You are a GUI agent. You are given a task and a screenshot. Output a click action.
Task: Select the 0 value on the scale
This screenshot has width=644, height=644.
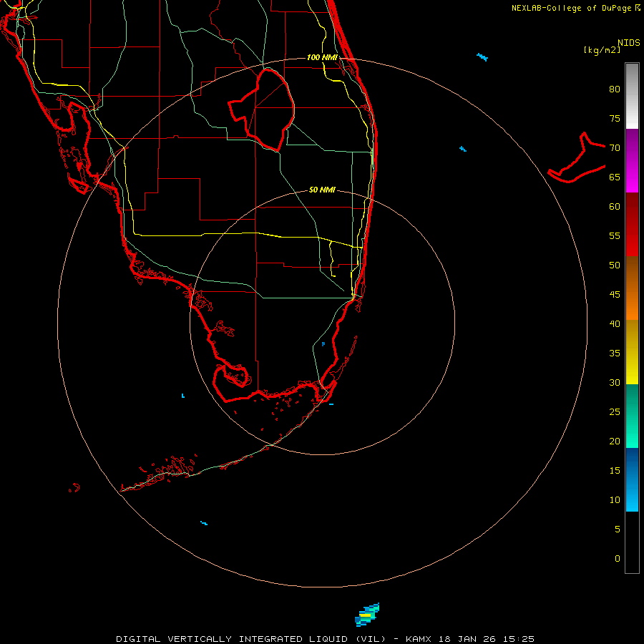(x=618, y=559)
